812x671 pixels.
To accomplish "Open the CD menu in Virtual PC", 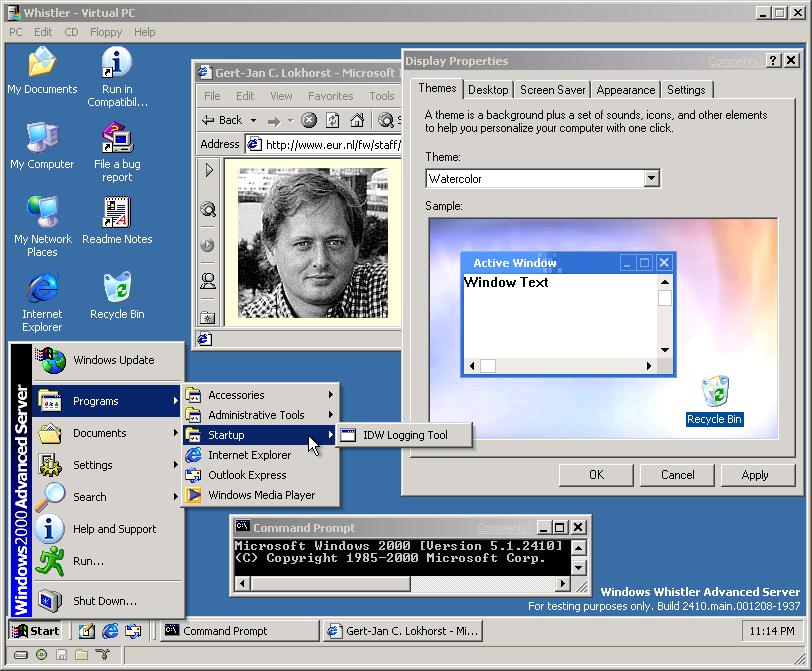I will [71, 32].
